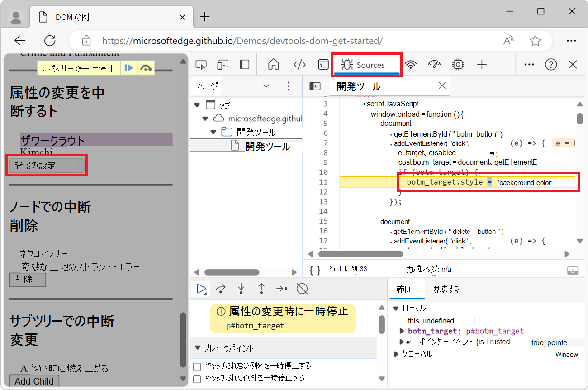
Task: Close DevTools with X icon
Action: (573, 65)
